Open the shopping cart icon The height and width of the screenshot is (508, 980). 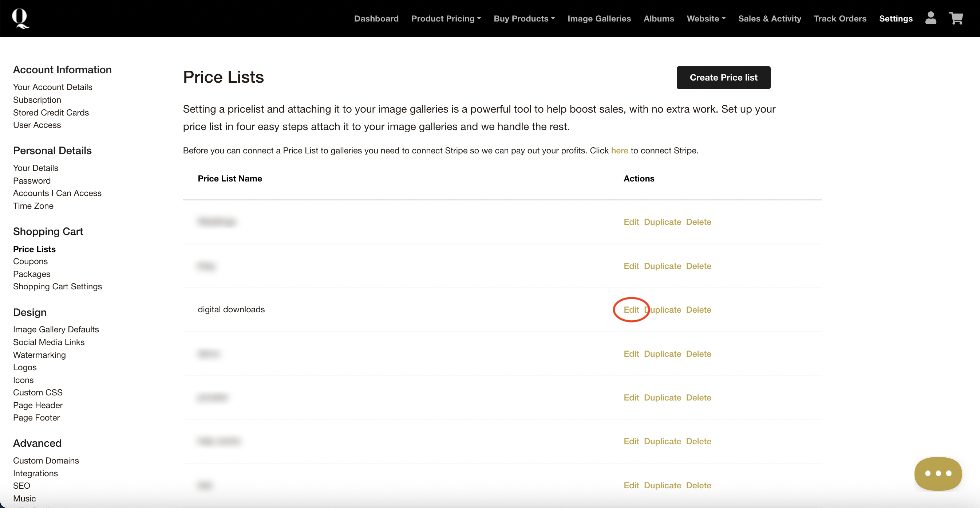click(x=956, y=18)
